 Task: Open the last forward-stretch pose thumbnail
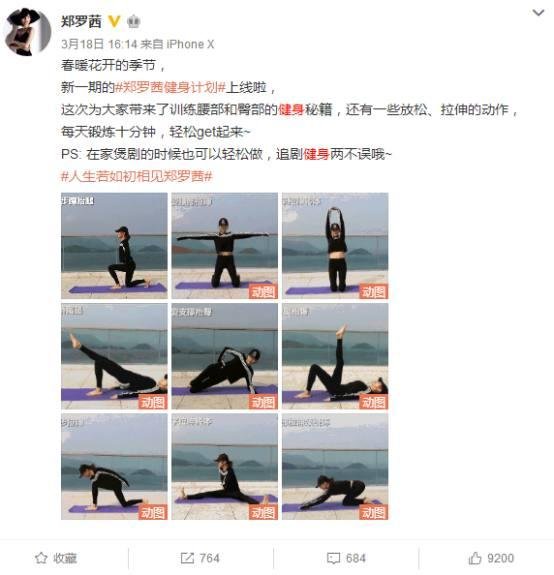[x=335, y=467]
